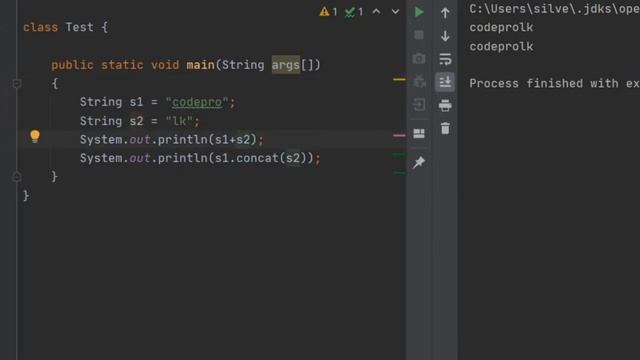This screenshot has height=360, width=640.
Task: Jump up the stack trace with up arrow
Action: 445,13
